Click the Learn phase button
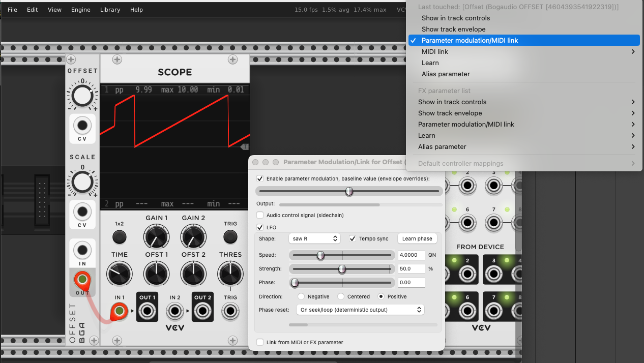The height and width of the screenshot is (363, 644). tap(417, 238)
